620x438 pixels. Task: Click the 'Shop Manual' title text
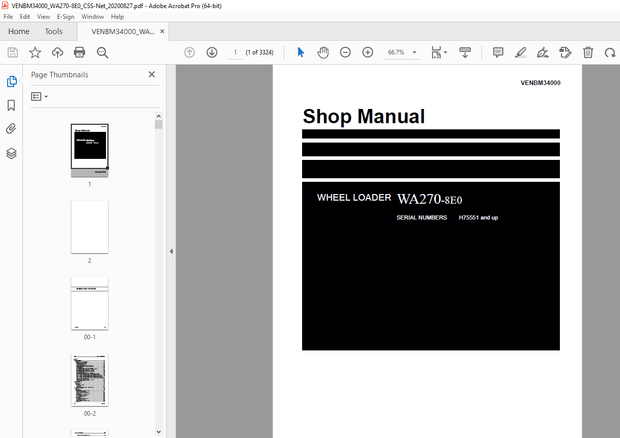[363, 116]
